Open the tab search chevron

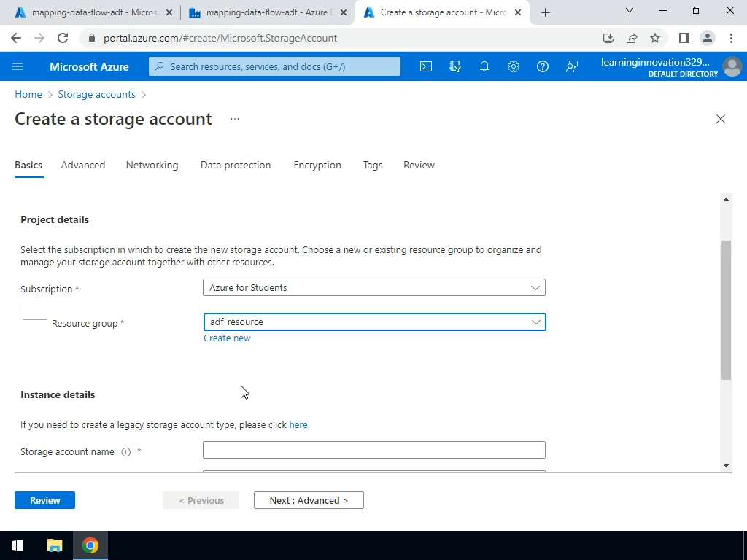[630, 10]
